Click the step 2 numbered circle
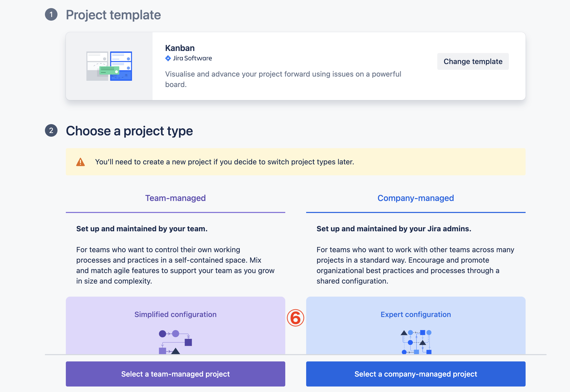This screenshot has height=392, width=570. [x=51, y=131]
